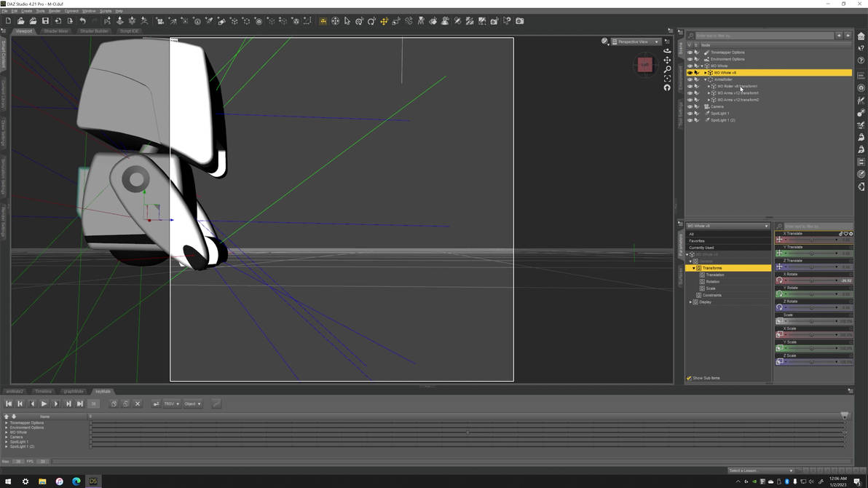The image size is (868, 488).
Task: Click the Render camera icon in toolbar
Action: (x=519, y=21)
